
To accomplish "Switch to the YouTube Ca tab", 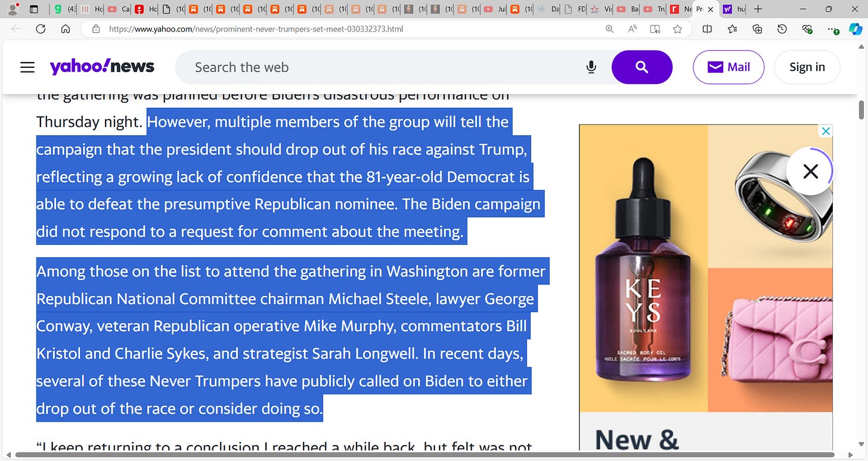I will coord(118,10).
